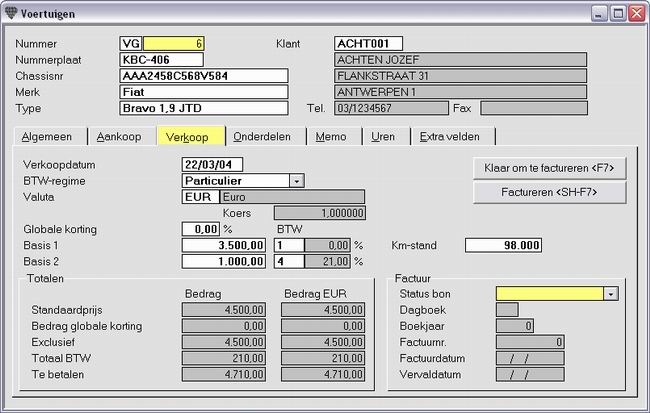Click the Koers value 1,000000
This screenshot has width=650, height=413.
pyautogui.click(x=320, y=213)
